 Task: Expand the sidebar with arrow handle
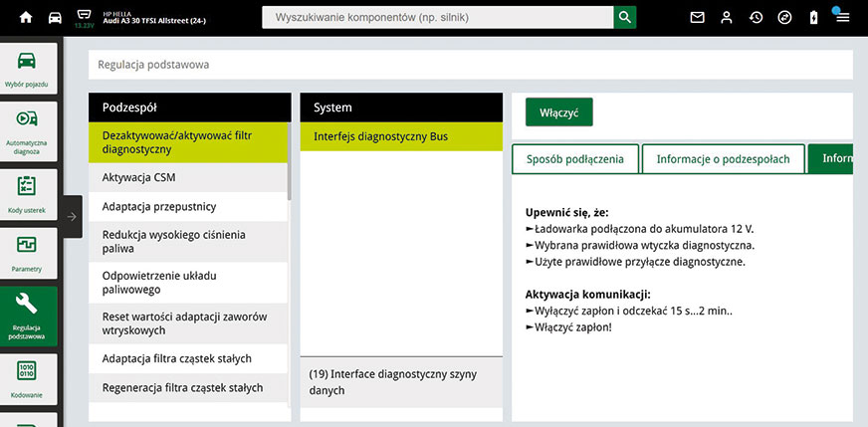point(72,216)
